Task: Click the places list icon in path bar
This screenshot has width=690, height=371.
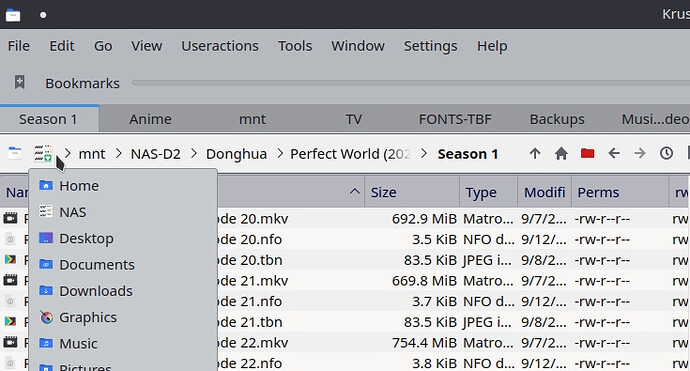Action: [43, 154]
